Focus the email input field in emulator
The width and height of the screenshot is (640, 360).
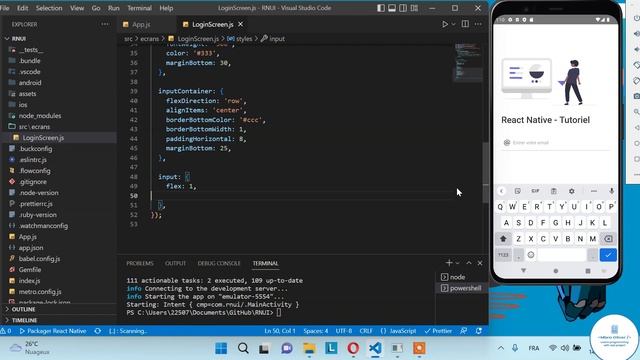[556, 143]
